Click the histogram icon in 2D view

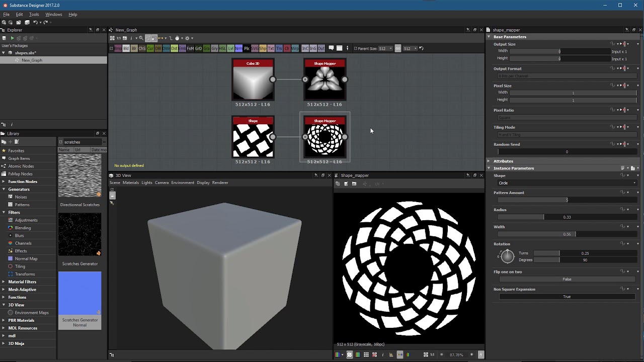tap(391, 354)
